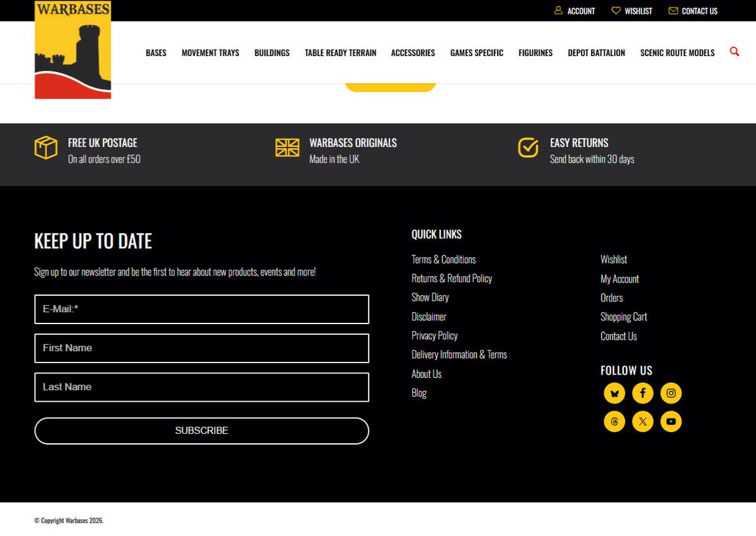This screenshot has width=756, height=536.
Task: Open the Instagram social icon
Action: (671, 393)
